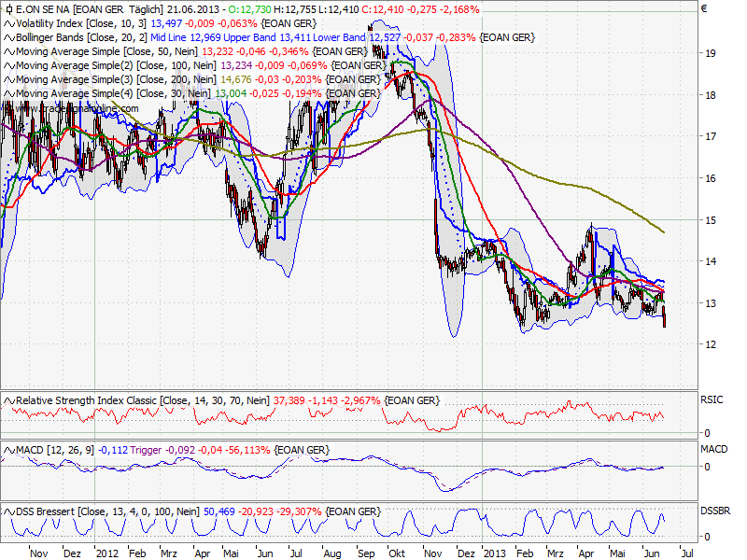This screenshot has height=560, width=747.
Task: Select the Moving Average Simple (50) icon
Action: [x=9, y=51]
